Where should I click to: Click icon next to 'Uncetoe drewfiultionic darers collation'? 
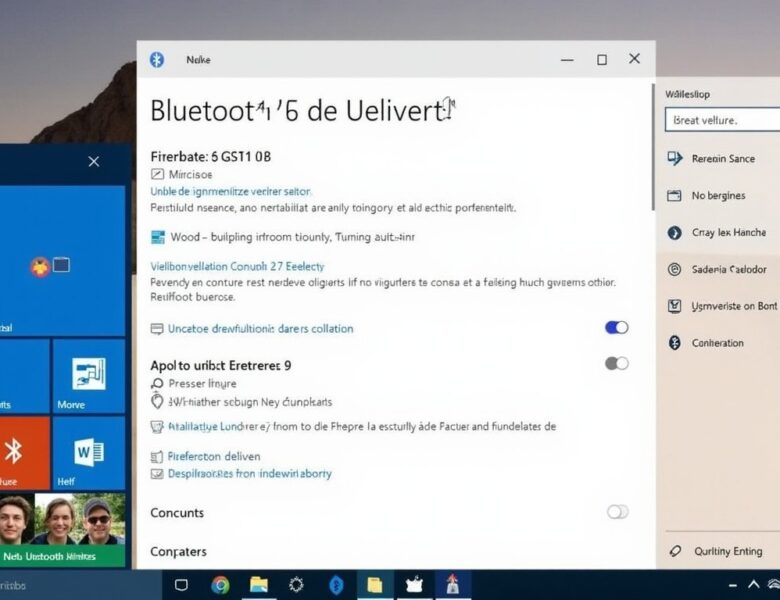coord(157,329)
